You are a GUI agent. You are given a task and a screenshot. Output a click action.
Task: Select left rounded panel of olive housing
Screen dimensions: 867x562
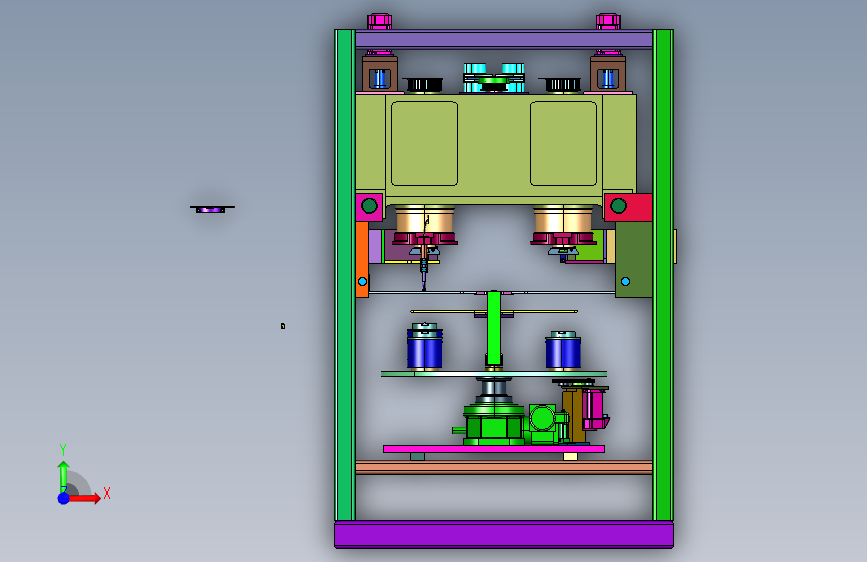[424, 143]
